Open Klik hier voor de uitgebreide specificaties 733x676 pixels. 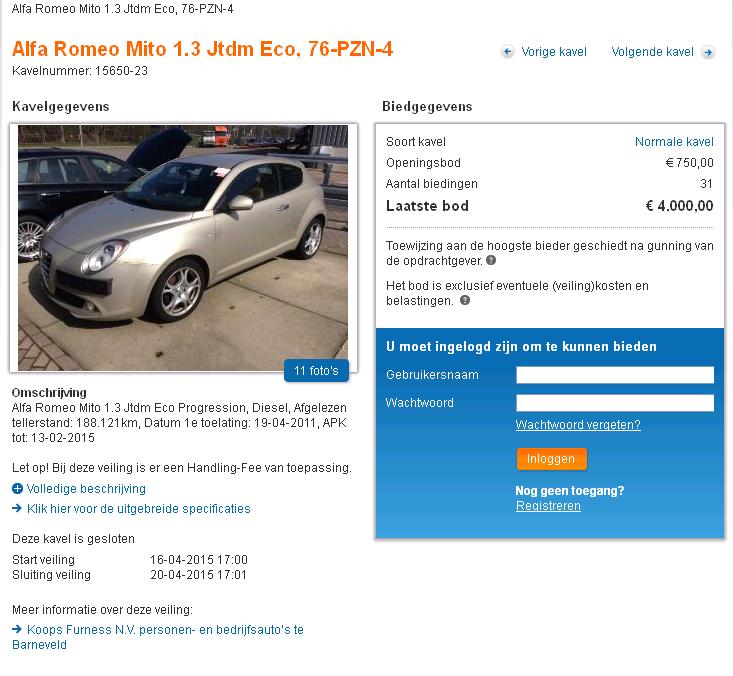pos(138,509)
